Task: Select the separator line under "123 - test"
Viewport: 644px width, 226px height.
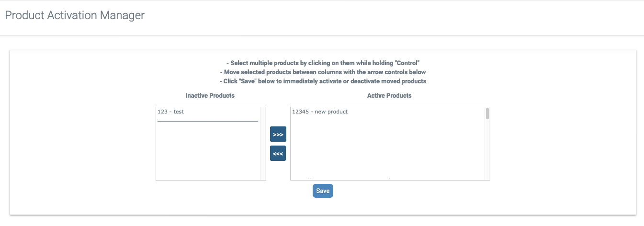Action: pyautogui.click(x=208, y=121)
